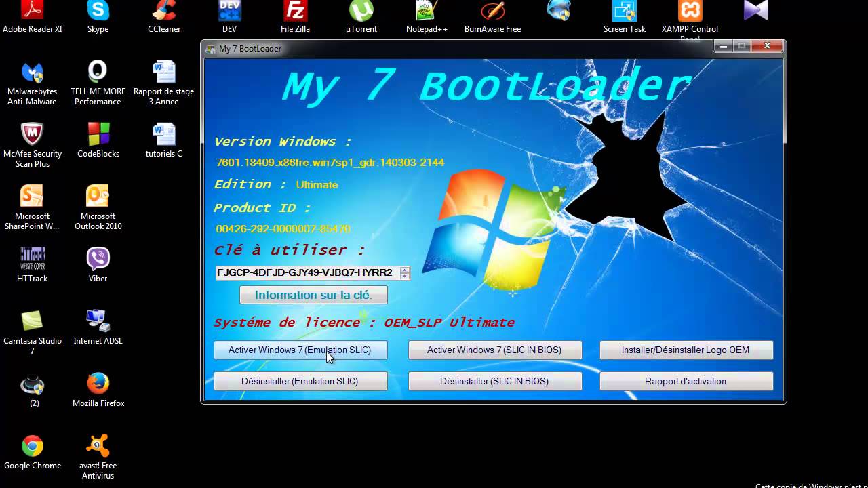Open the tutoriels C Word document

[164, 140]
